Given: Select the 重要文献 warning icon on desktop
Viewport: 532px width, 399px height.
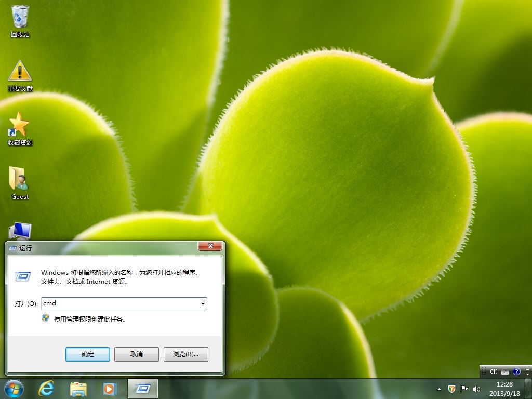Looking at the screenshot, I should coord(20,76).
